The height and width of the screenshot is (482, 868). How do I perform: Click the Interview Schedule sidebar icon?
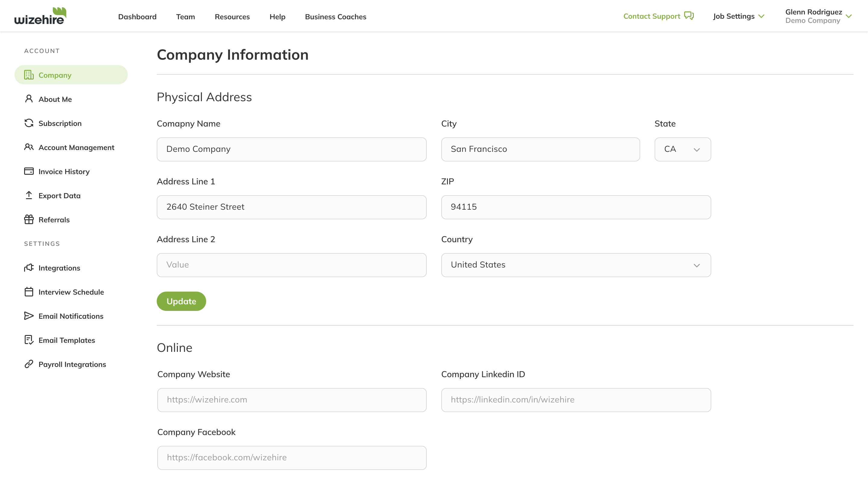(x=29, y=291)
